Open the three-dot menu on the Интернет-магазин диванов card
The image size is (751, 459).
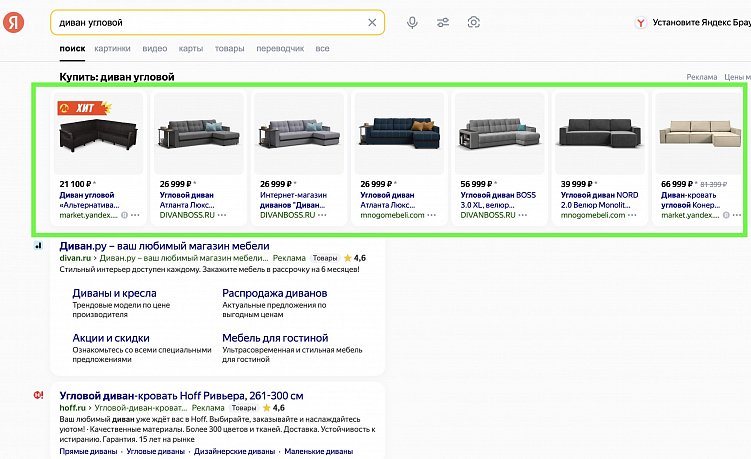coord(322,215)
